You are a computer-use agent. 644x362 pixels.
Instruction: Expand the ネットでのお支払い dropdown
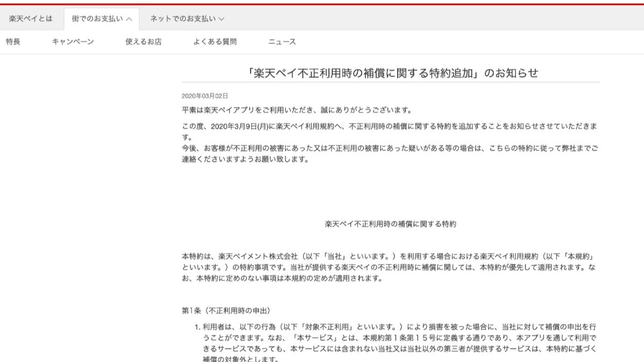pyautogui.click(x=187, y=18)
